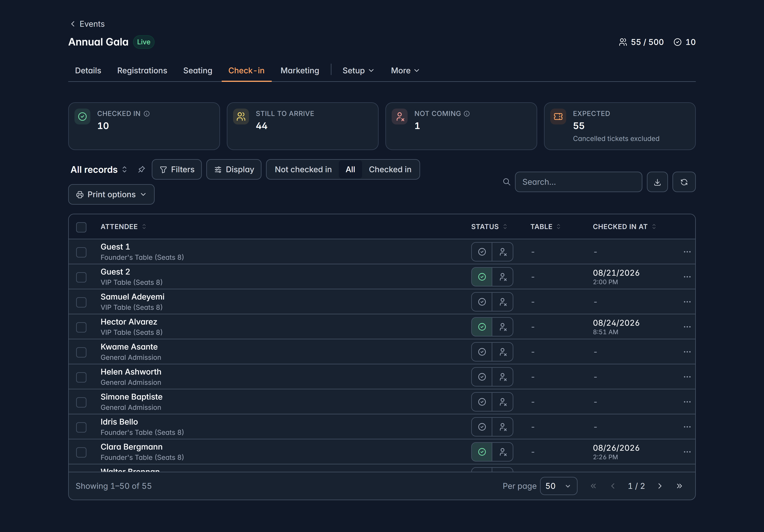Undo check-in for Clara Bergmann

(482, 452)
